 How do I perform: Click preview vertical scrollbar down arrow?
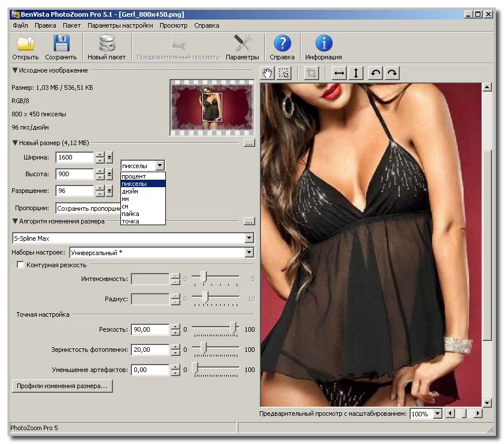487,403
